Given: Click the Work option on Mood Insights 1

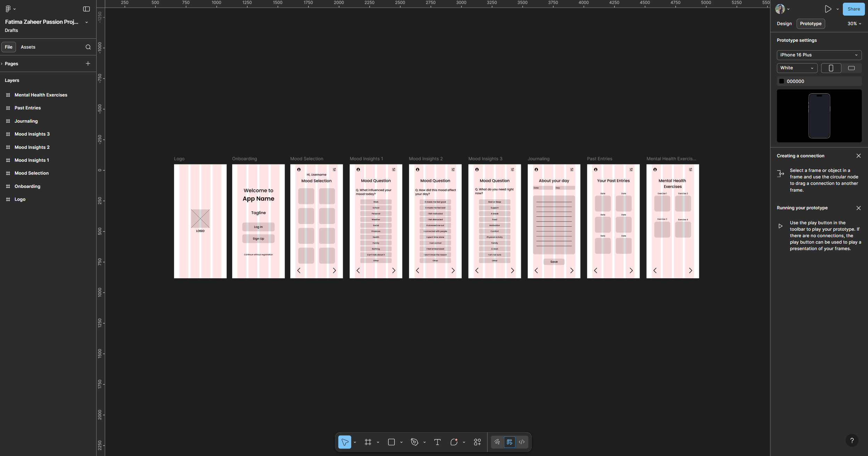Looking at the screenshot, I should point(376,202).
